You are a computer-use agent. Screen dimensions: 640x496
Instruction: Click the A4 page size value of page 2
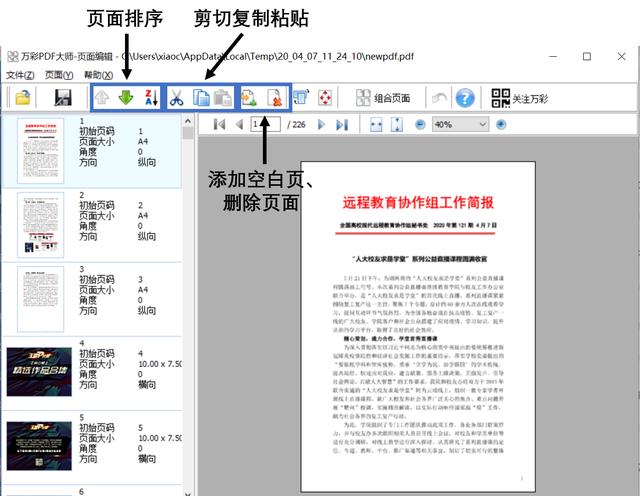click(143, 216)
